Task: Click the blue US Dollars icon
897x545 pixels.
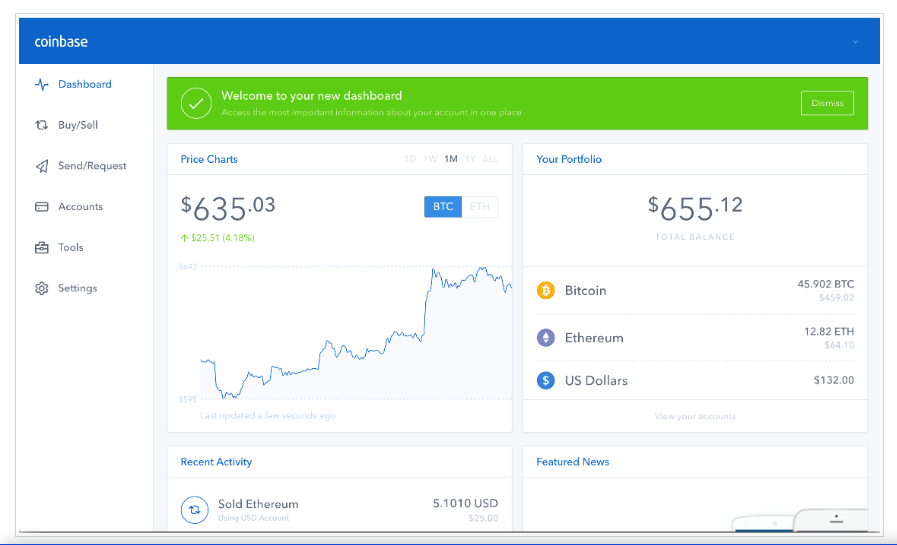Action: pos(546,381)
